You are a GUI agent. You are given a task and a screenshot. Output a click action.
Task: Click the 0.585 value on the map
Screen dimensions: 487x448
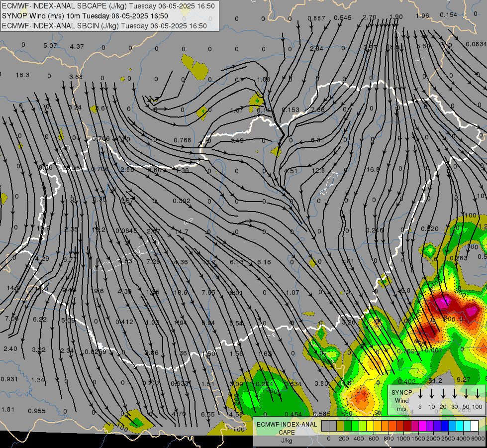point(322,414)
